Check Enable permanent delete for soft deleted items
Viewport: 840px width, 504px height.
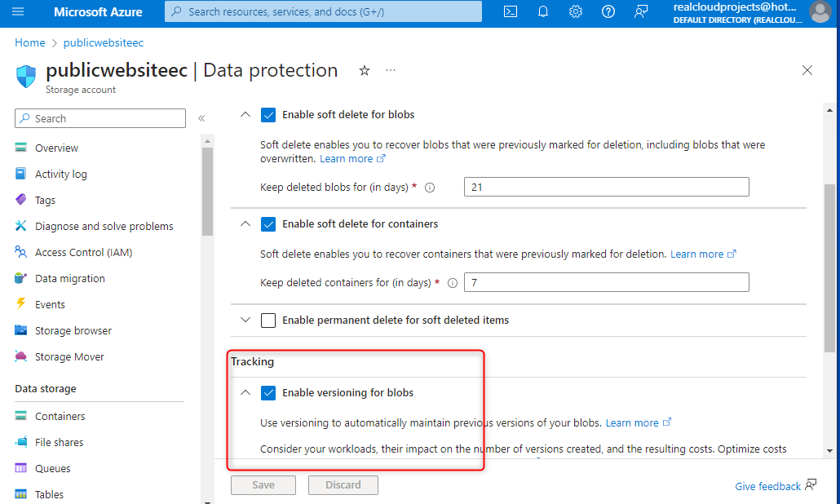point(268,321)
